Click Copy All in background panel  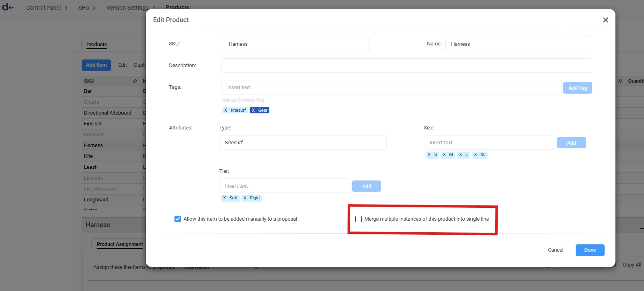click(632, 265)
